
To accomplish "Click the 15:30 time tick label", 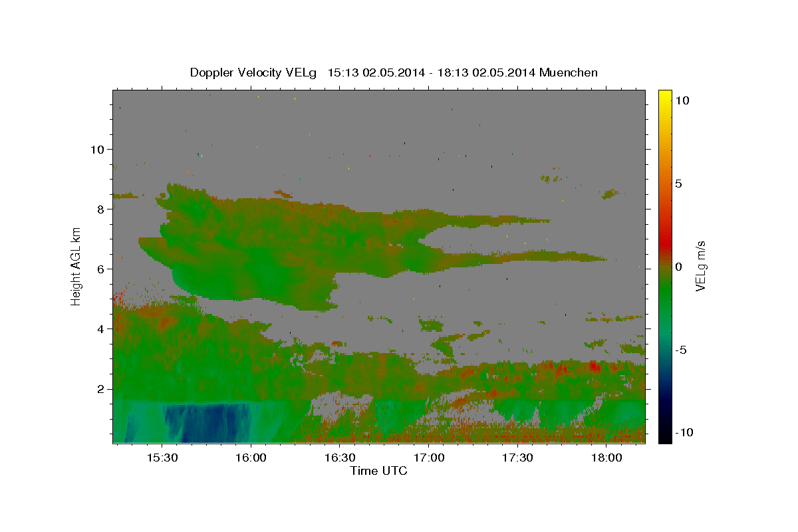I will (x=162, y=458).
